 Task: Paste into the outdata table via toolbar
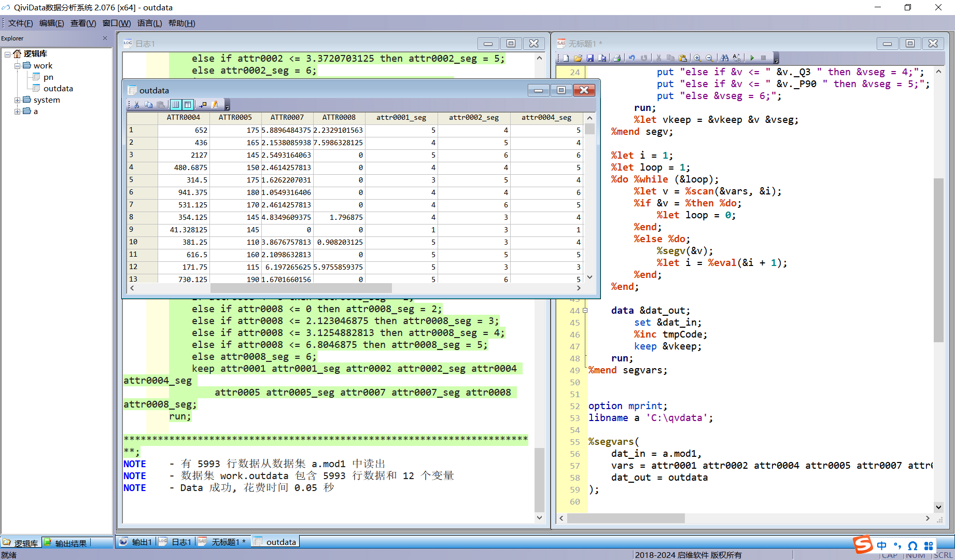(161, 105)
